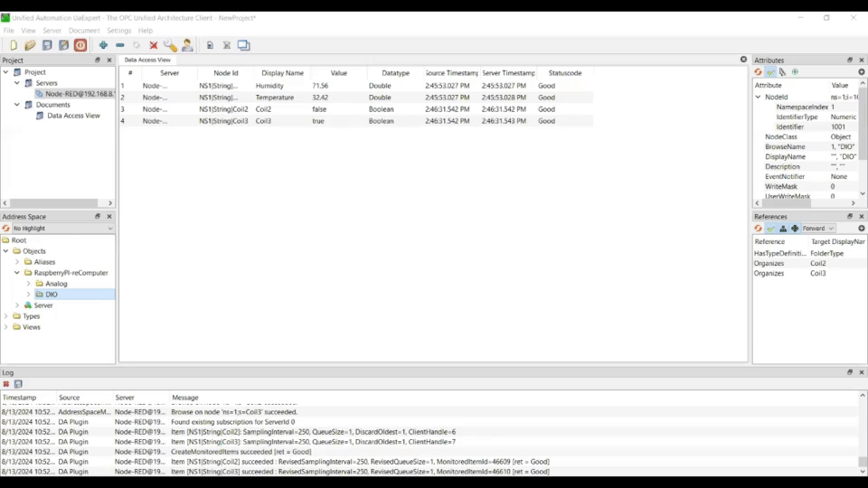
Task: Refresh the Attributes panel
Action: pyautogui.click(x=758, y=72)
